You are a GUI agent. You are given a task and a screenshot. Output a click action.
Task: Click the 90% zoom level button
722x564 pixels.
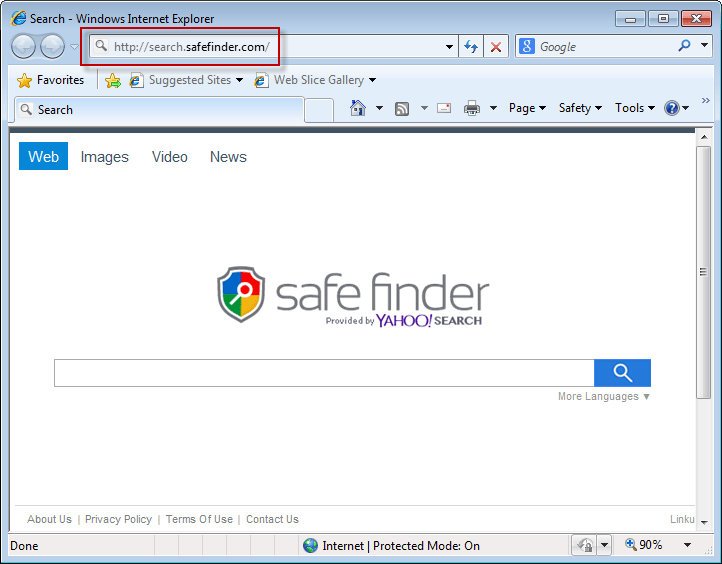pos(643,545)
